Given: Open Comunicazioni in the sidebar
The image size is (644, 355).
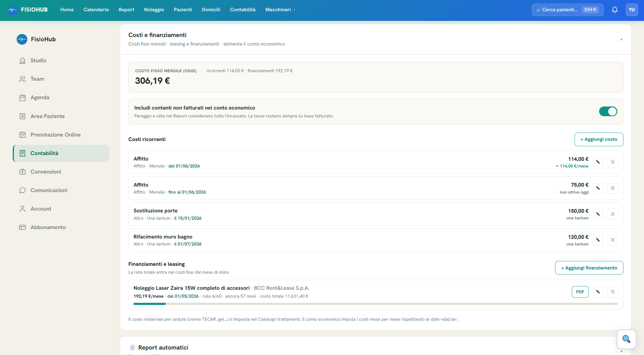Looking at the screenshot, I should 61,190.
